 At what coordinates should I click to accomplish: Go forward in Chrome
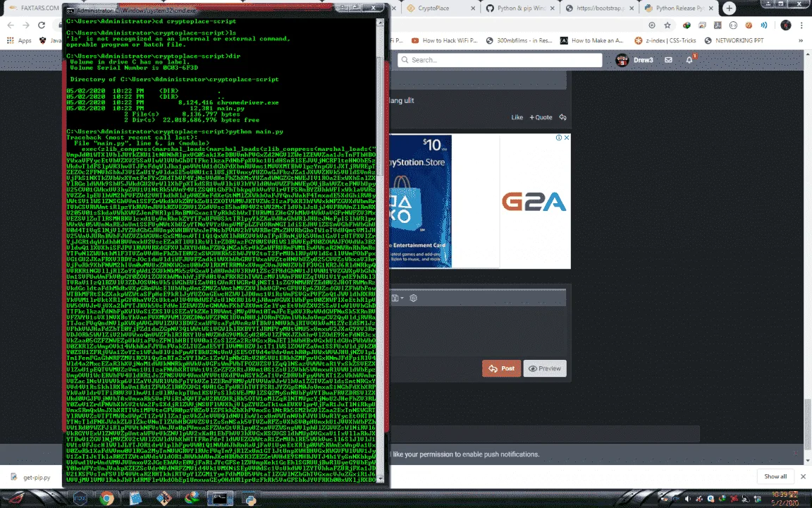26,25
